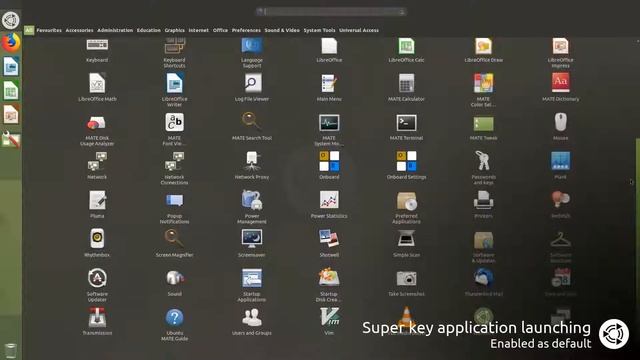
Task: Open Power Statistics
Action: click(329, 204)
